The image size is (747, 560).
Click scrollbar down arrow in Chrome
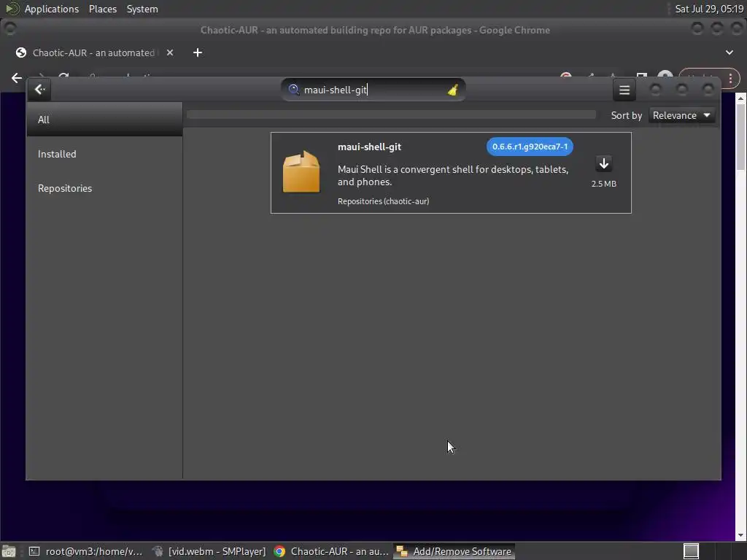click(740, 536)
